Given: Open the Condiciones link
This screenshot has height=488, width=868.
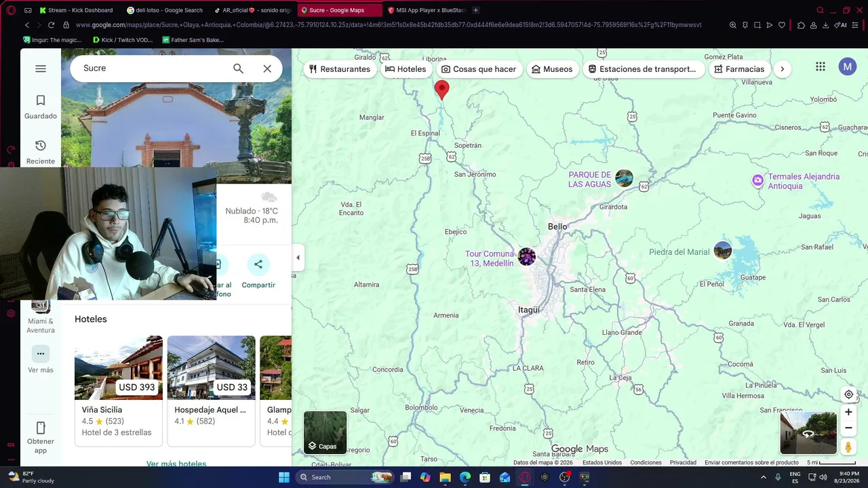Looking at the screenshot, I should (646, 463).
